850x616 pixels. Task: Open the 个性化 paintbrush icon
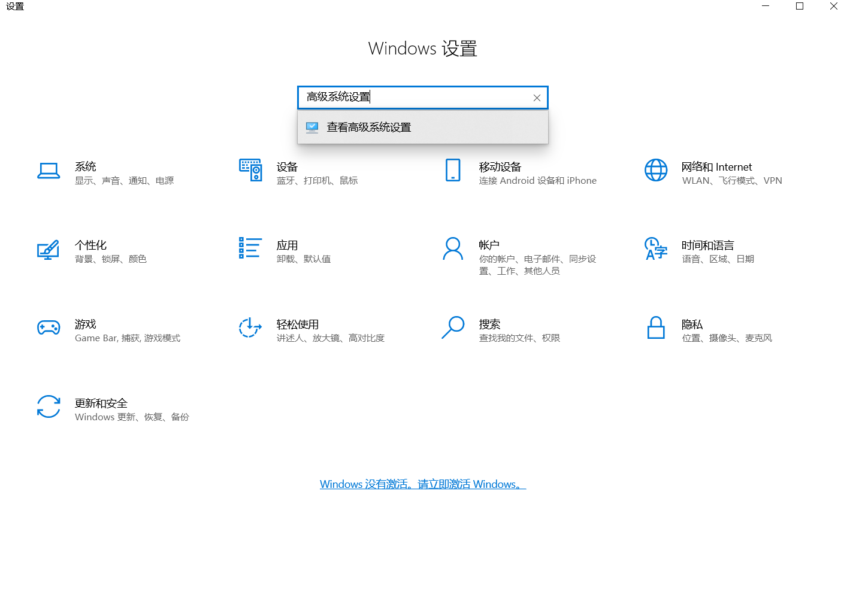[49, 250]
